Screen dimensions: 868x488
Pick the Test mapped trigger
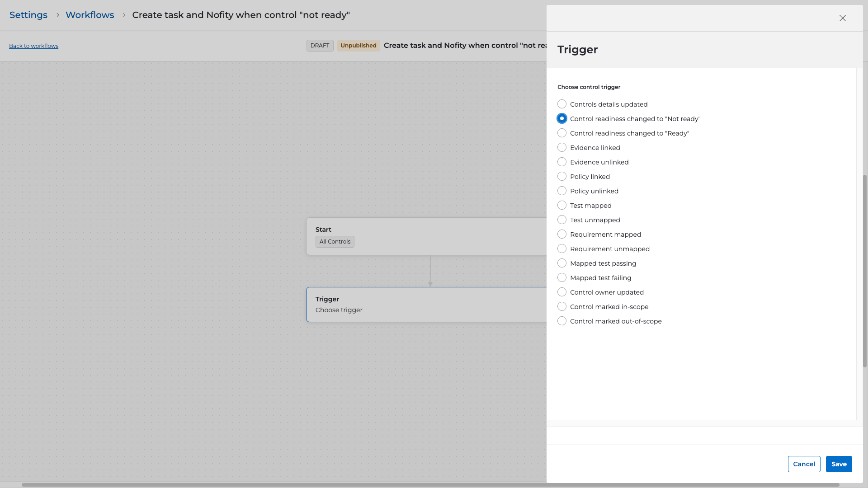(562, 206)
